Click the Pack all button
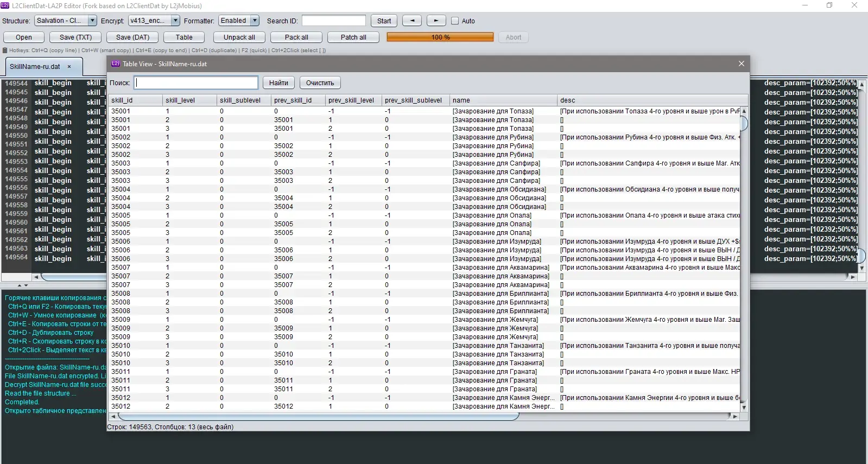868x464 pixels. click(x=296, y=37)
